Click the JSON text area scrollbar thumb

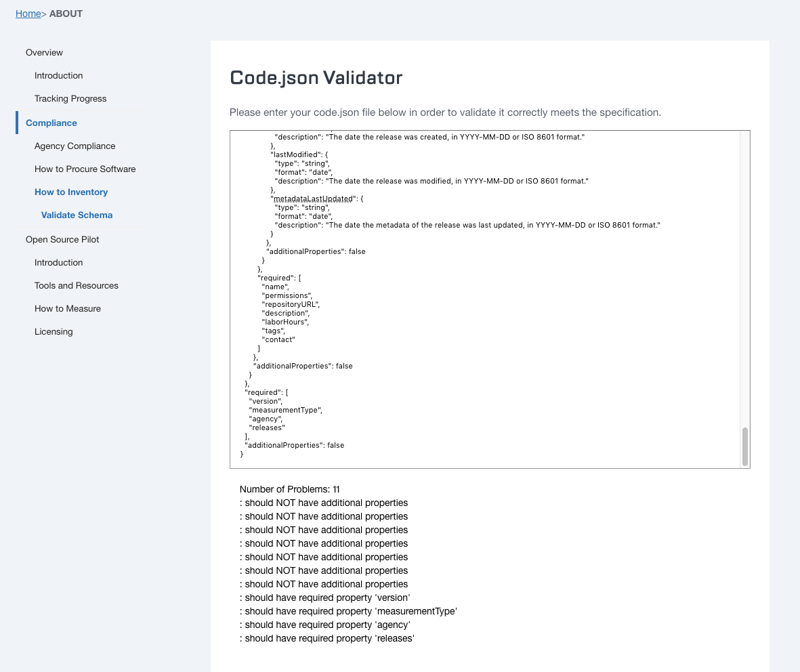tap(745, 446)
